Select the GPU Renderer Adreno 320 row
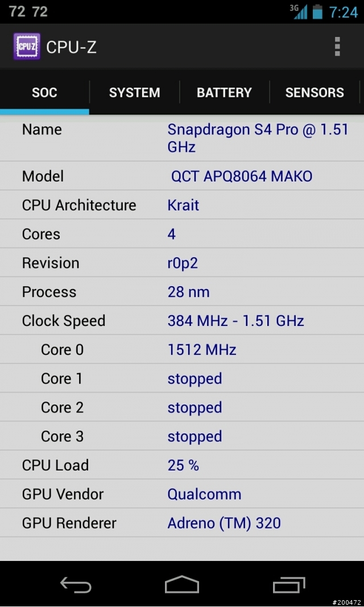The width and height of the screenshot is (364, 607). pos(182,523)
